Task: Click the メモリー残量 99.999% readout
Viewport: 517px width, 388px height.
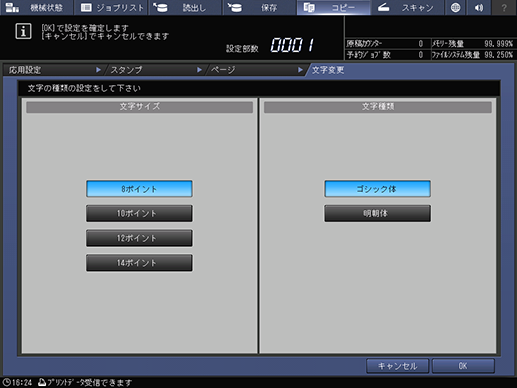Action: [472, 44]
